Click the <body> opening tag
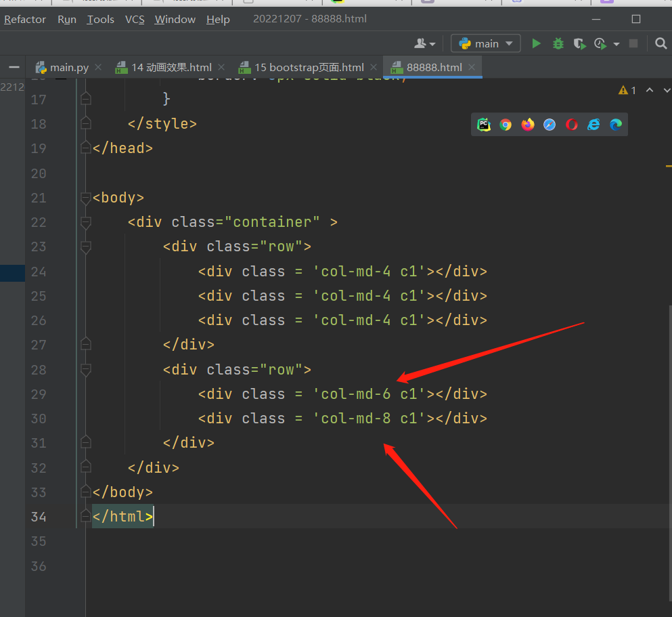Image resolution: width=672 pixels, height=617 pixels. (118, 198)
